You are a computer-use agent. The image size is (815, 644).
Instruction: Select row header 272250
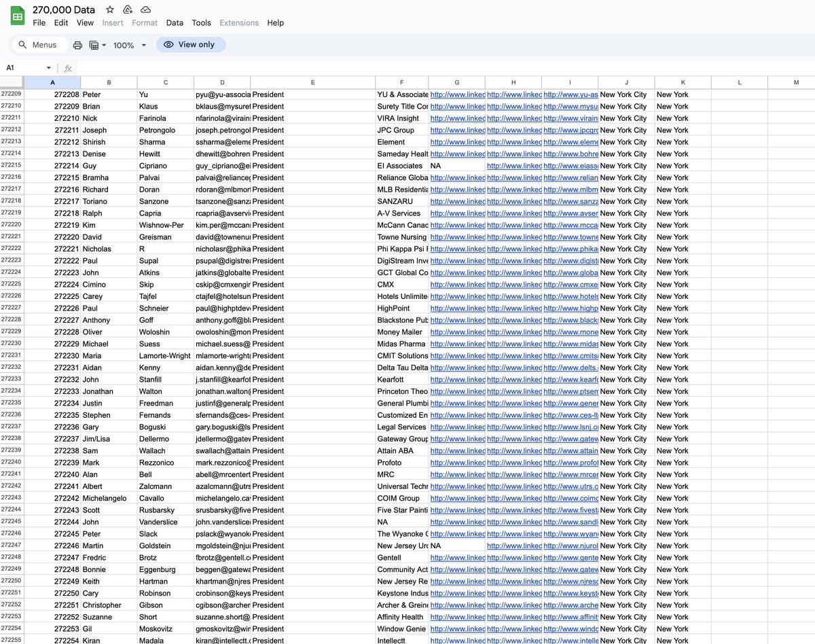click(x=12, y=581)
